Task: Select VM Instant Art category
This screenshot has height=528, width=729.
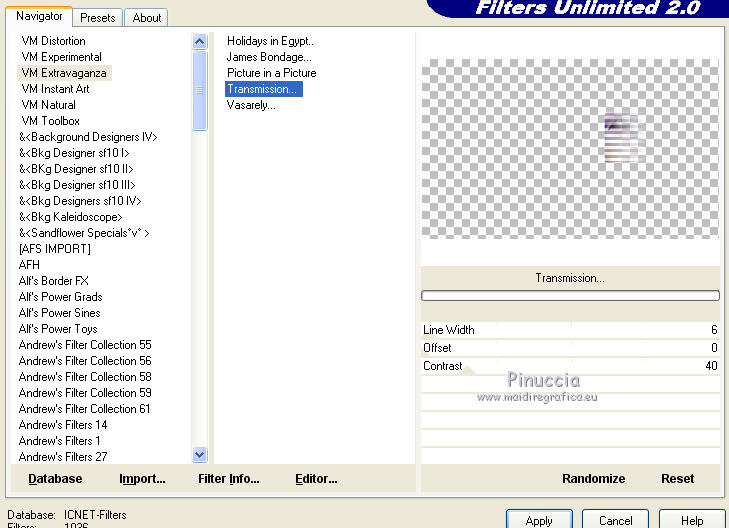Action: tap(55, 89)
